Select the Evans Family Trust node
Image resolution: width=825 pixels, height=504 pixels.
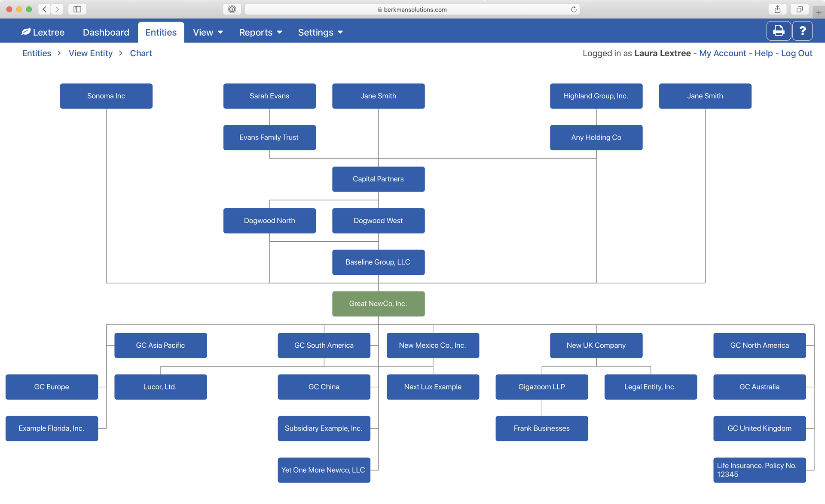(269, 137)
